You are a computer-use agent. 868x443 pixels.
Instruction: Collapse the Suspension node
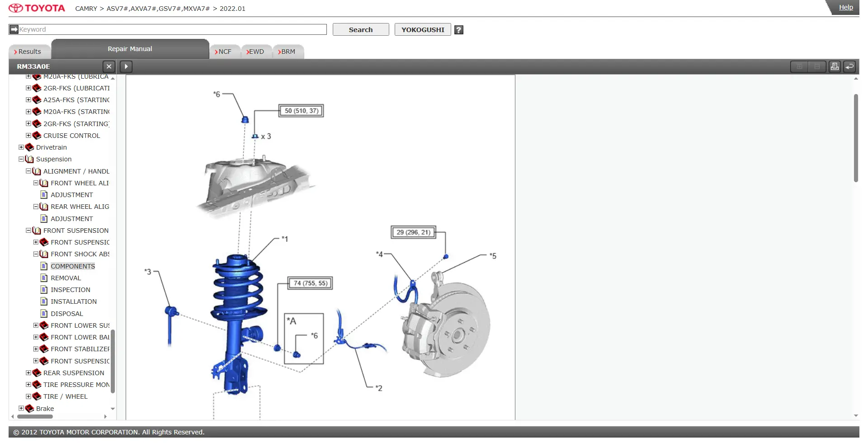click(x=21, y=159)
